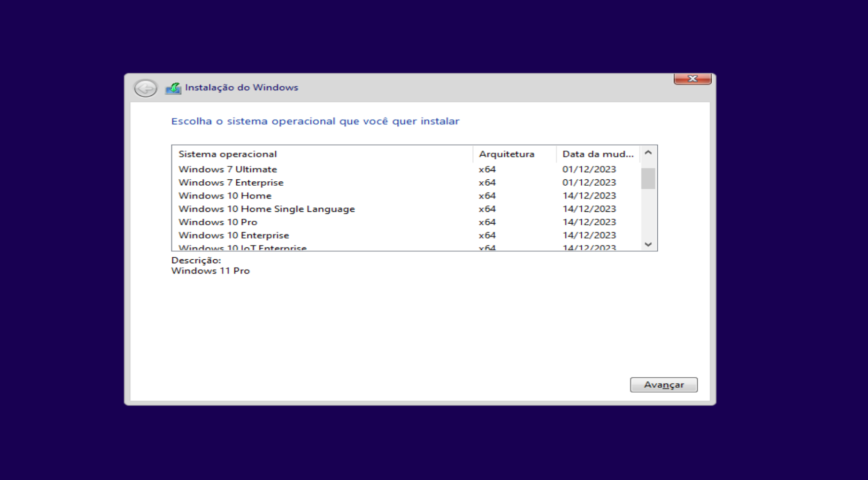
Task: Select Windows 7 Enterprise edition
Action: pos(230,182)
